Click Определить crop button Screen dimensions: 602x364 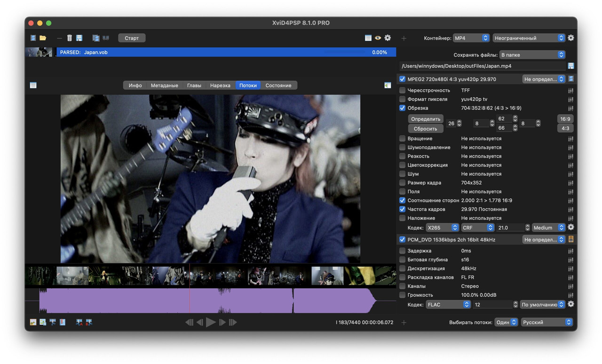(426, 119)
